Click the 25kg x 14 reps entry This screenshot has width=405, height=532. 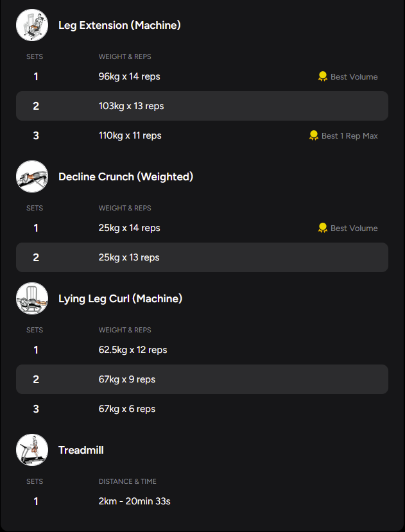pyautogui.click(x=130, y=228)
